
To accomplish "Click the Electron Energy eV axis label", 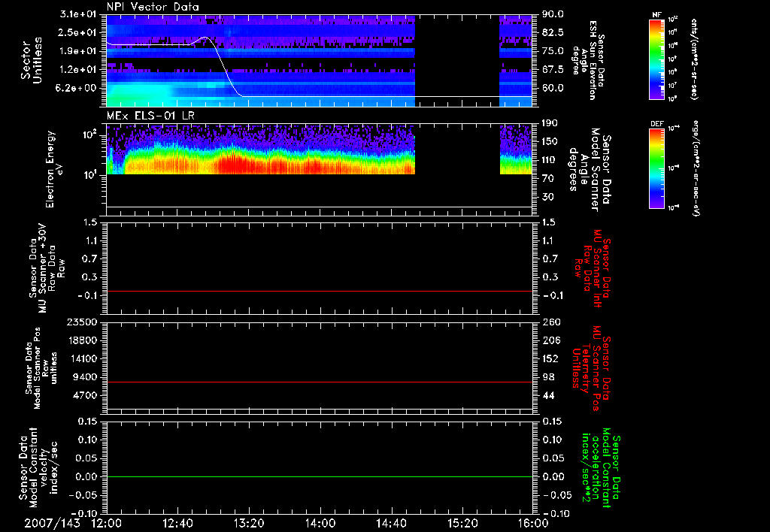I will pyautogui.click(x=53, y=169).
